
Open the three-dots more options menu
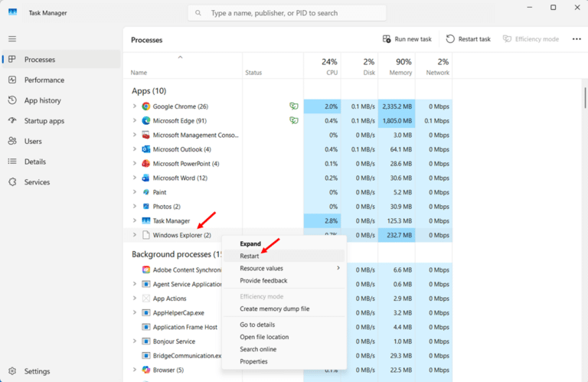point(577,39)
